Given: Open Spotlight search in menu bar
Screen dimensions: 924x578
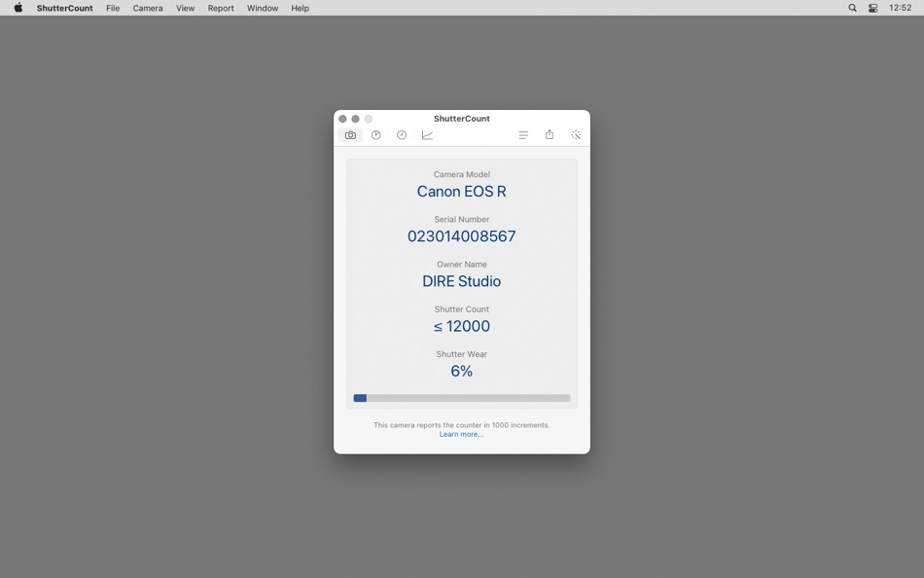Looking at the screenshot, I should [x=852, y=8].
